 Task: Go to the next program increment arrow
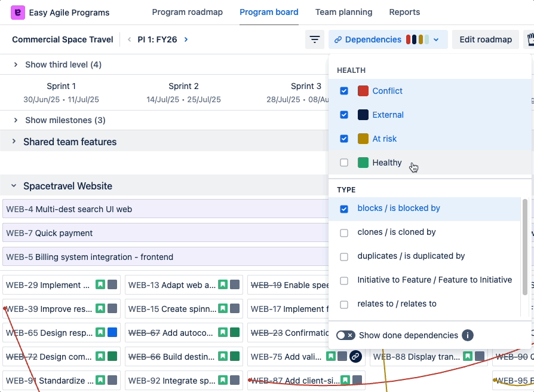186,39
